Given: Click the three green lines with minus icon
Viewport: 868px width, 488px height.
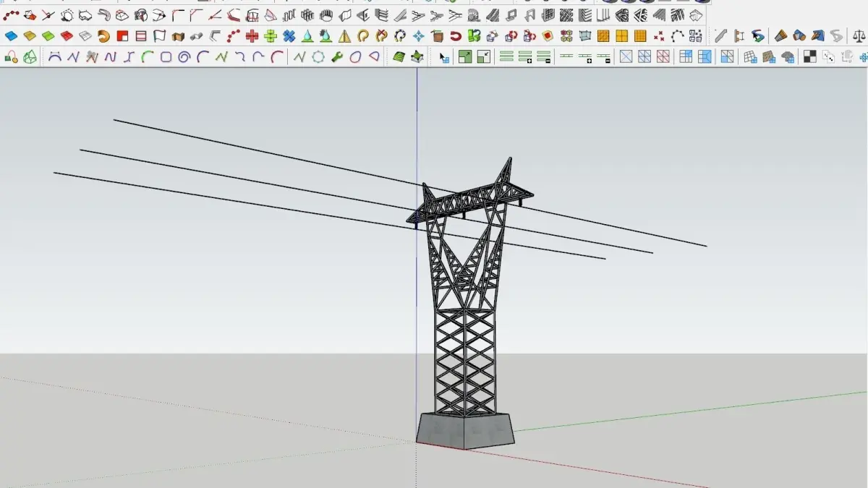Looking at the screenshot, I should [543, 56].
